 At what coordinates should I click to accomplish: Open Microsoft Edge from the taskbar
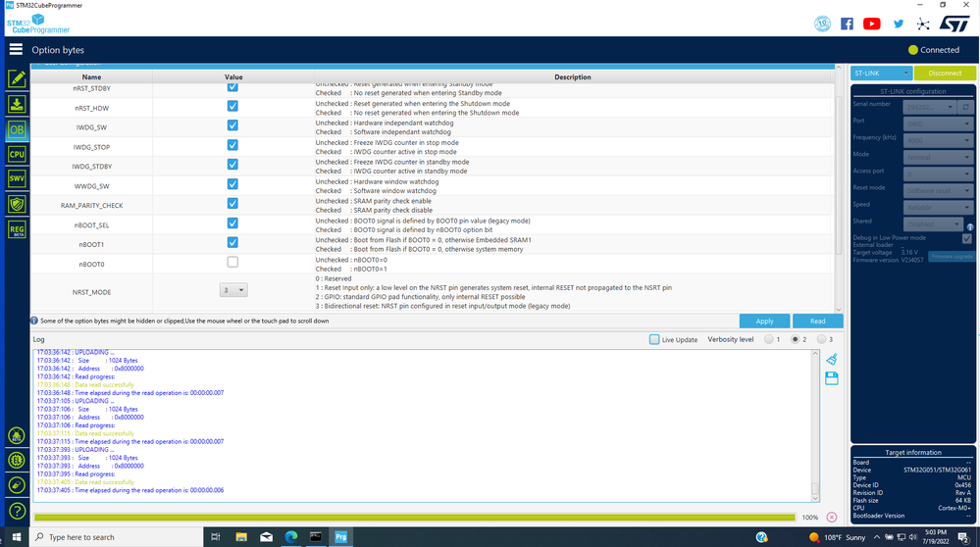pos(291,537)
